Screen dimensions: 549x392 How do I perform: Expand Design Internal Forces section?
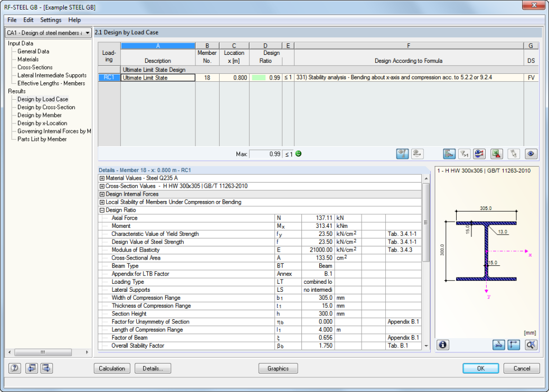coord(102,194)
